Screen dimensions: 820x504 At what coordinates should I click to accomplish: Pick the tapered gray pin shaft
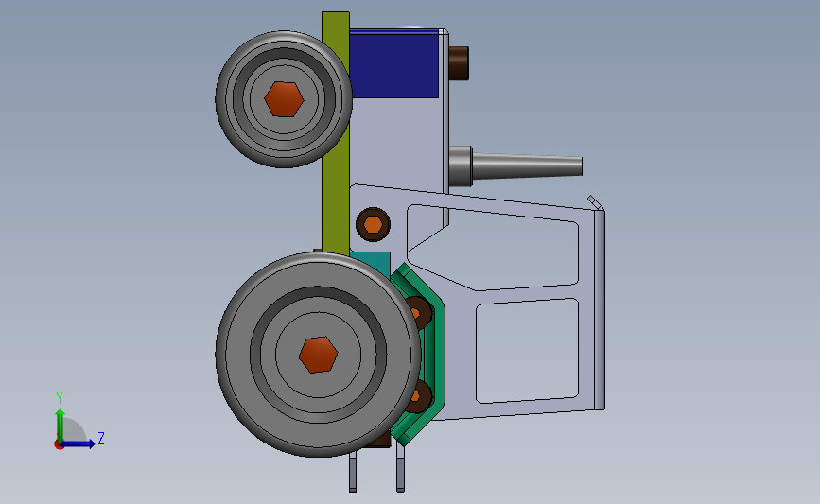(x=527, y=166)
